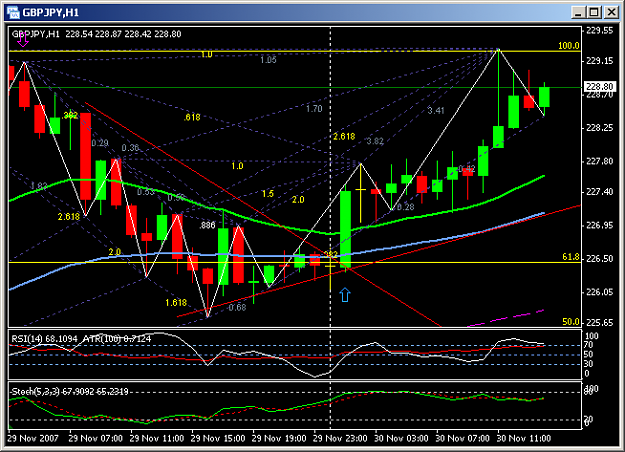Image resolution: width=625 pixels, height=452 pixels.
Task: Click the 227.40 price axis label
Action: pos(599,192)
